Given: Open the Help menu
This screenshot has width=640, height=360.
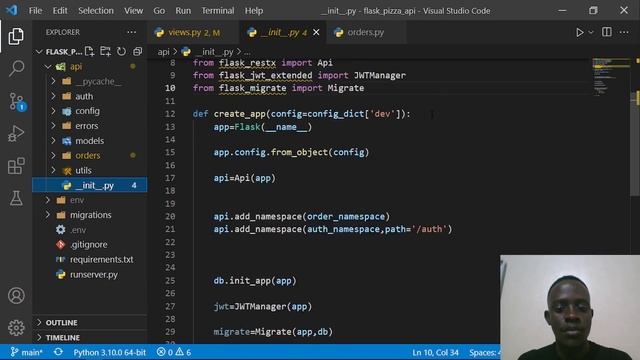Looking at the screenshot, I should click(253, 11).
